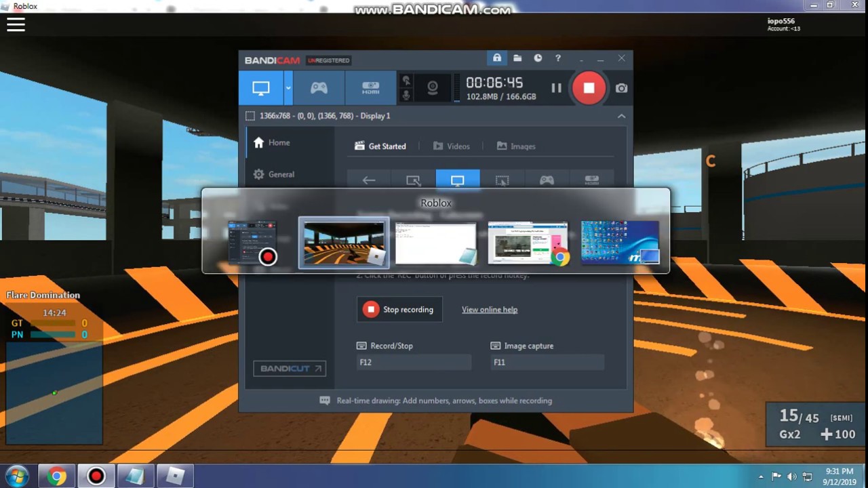
Task: Open Roblox from the taskbar
Action: (176, 476)
